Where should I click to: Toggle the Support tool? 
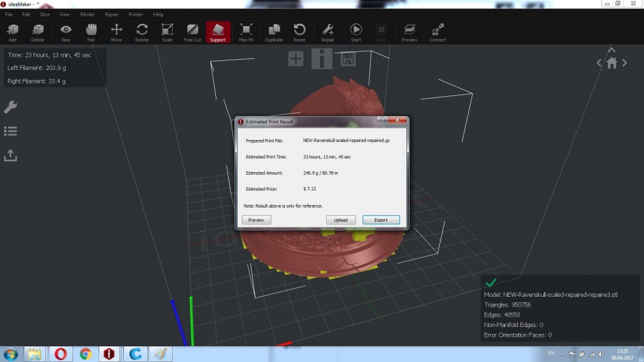(218, 32)
